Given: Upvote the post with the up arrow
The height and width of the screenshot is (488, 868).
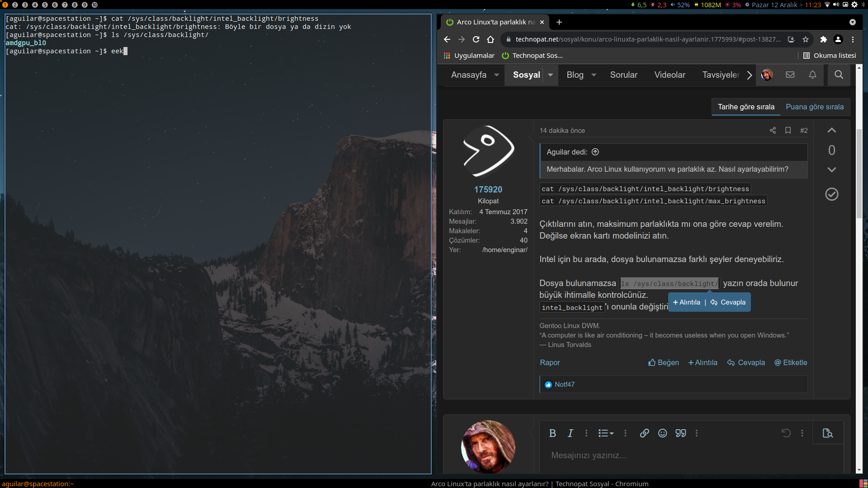Looking at the screenshot, I should point(831,130).
